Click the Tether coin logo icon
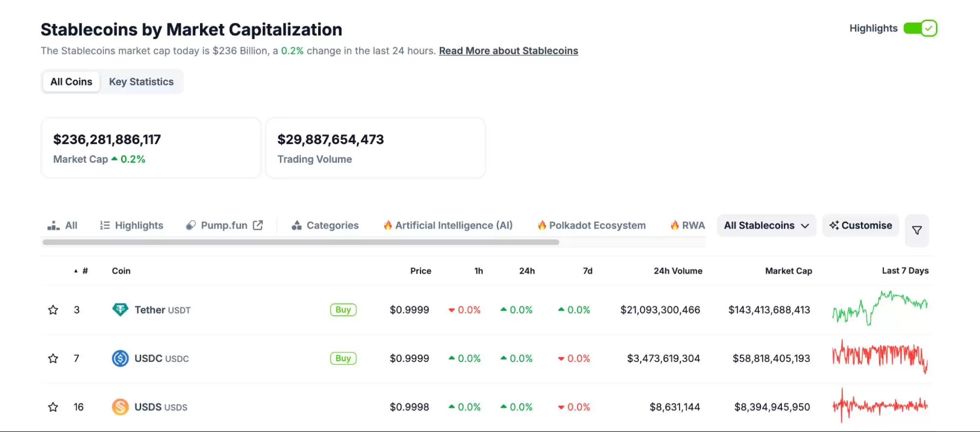This screenshot has width=980, height=432. click(120, 309)
